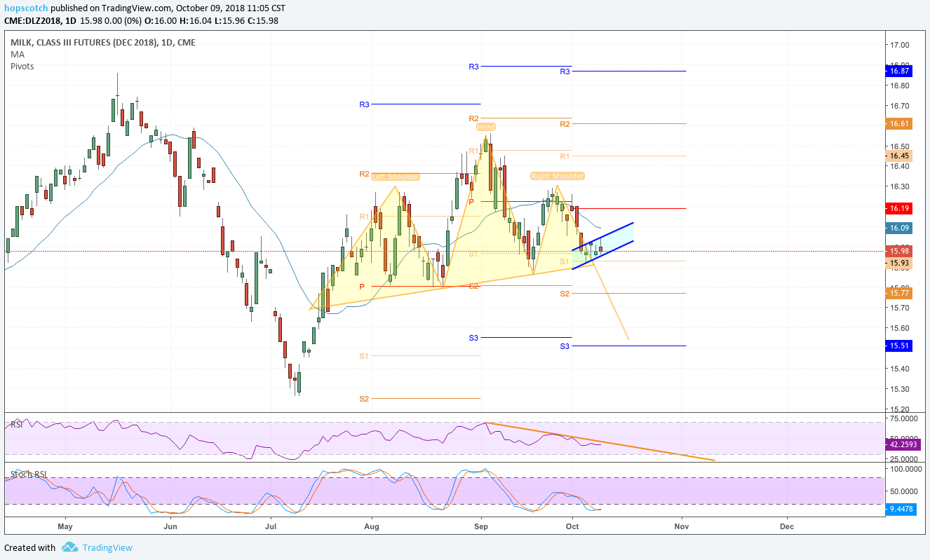
Task: Click the 15.20 price axis value
Action: pyautogui.click(x=899, y=409)
